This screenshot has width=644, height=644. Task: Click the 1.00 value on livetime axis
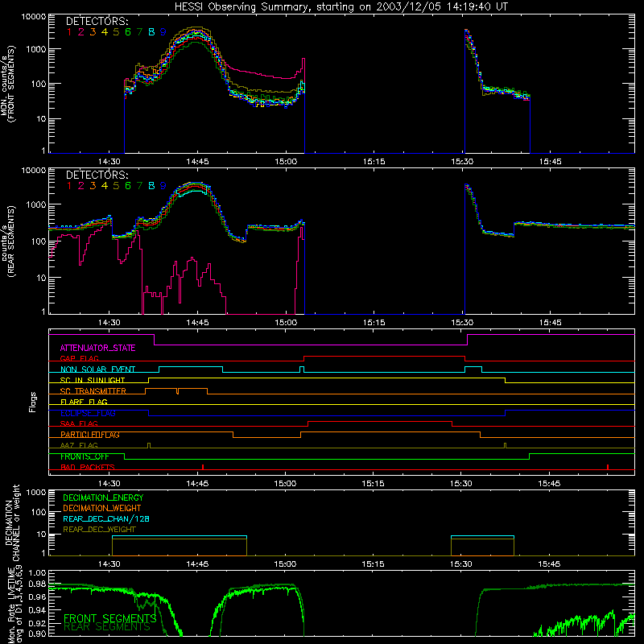tap(37, 573)
